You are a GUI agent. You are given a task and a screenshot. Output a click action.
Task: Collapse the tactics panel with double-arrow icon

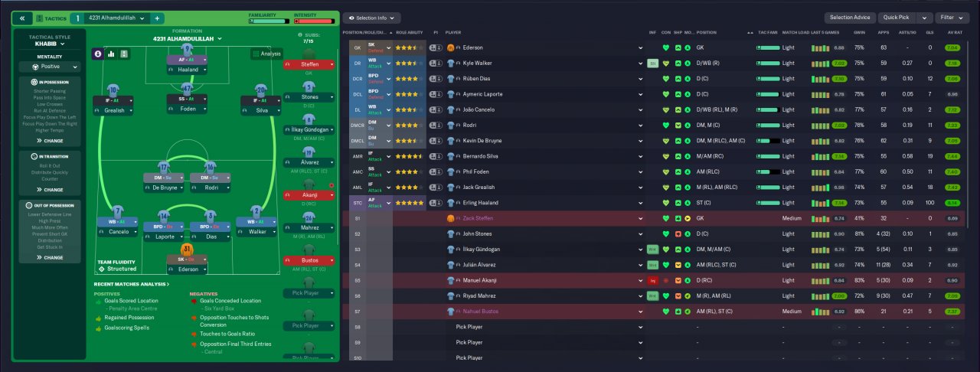coord(22,18)
